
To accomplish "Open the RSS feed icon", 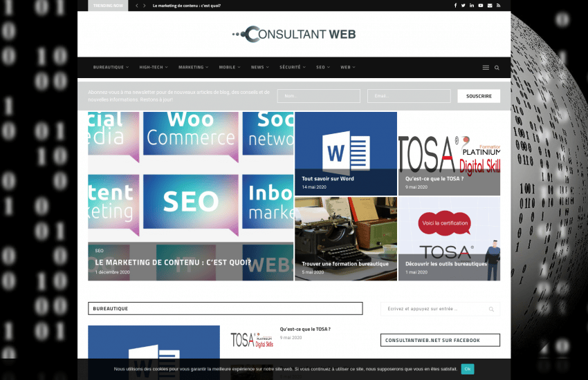I will (498, 6).
